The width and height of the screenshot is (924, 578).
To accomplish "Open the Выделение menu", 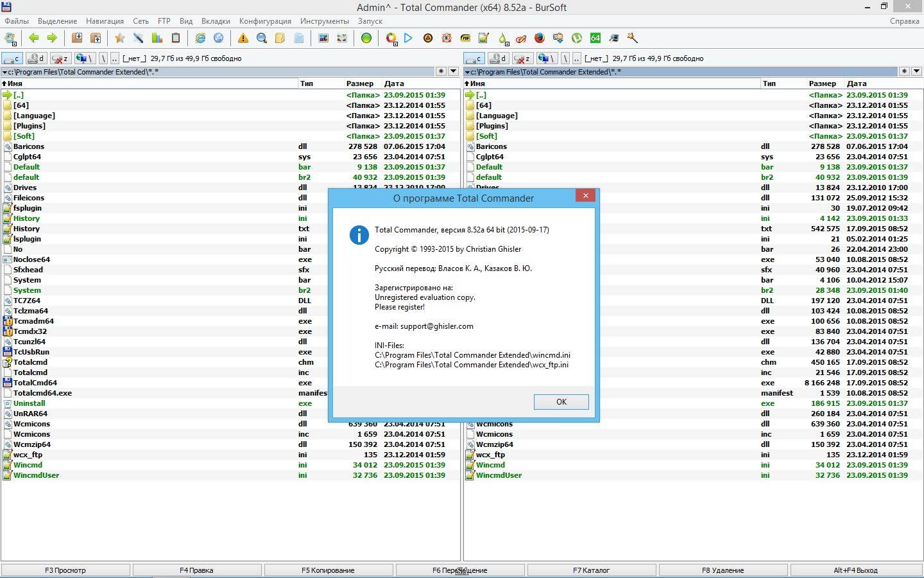I will pyautogui.click(x=57, y=21).
